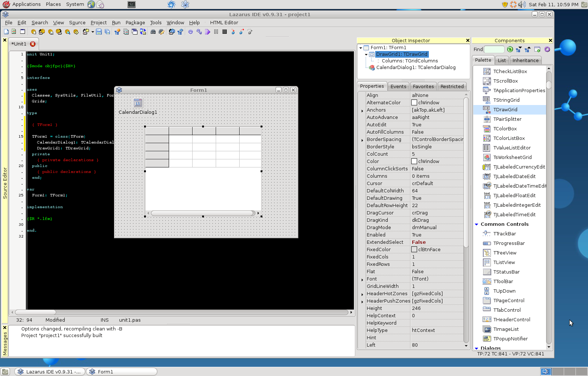Collapse the Common Controls palette section

click(x=476, y=224)
